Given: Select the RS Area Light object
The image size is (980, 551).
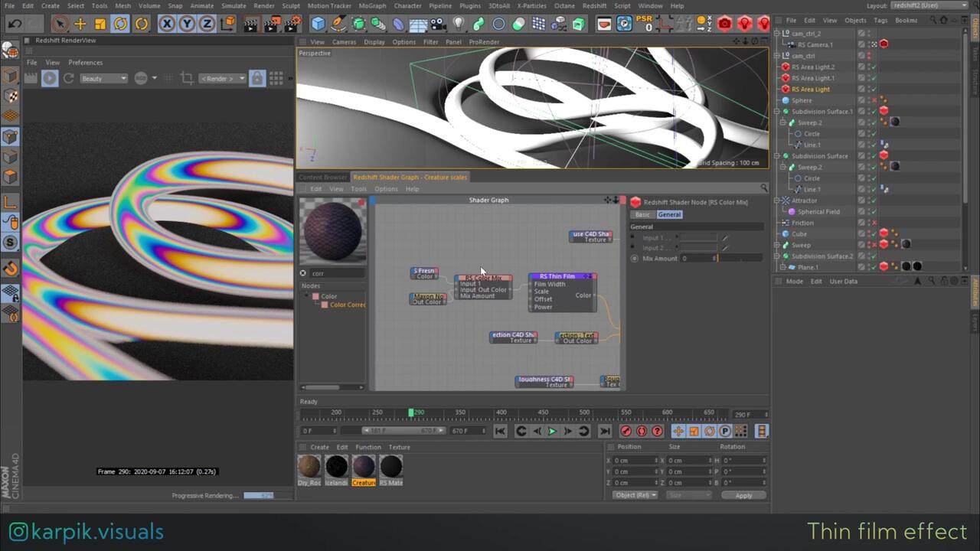Looking at the screenshot, I should click(810, 89).
